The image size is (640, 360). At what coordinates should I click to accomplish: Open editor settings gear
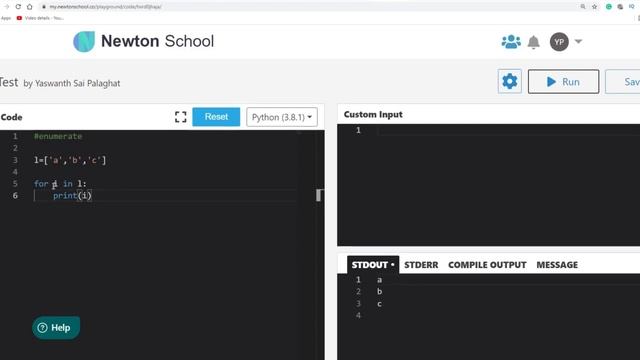click(509, 81)
